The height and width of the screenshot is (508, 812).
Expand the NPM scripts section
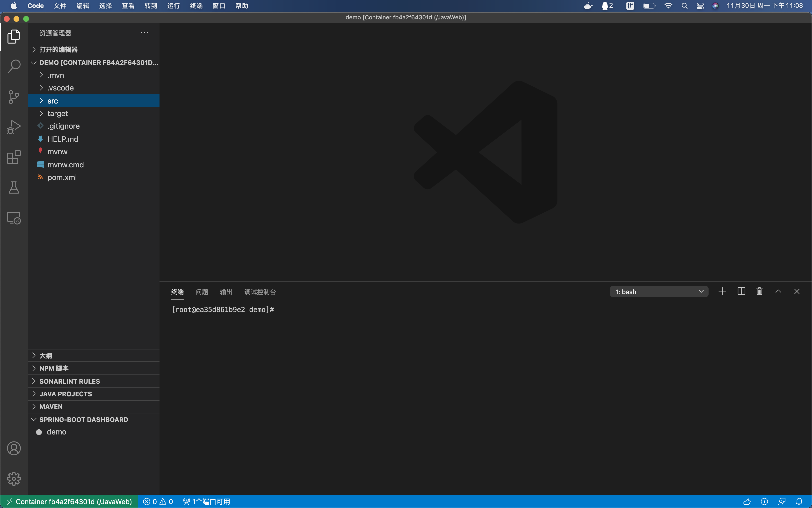(x=94, y=368)
